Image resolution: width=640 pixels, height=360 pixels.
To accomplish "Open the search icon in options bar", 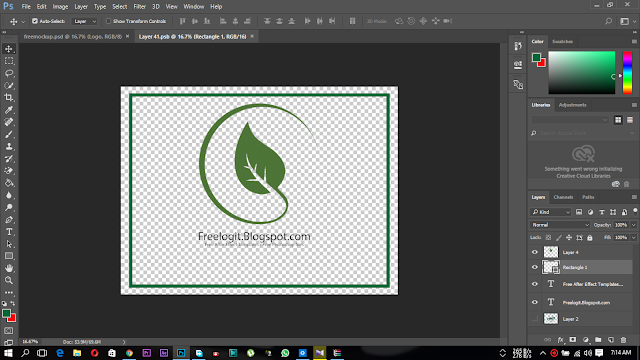I will [608, 21].
